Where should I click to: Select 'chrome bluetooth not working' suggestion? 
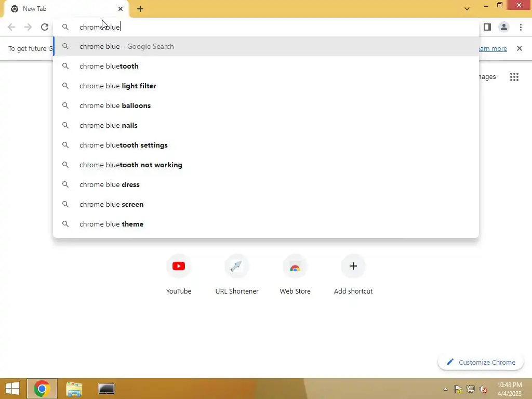266,165
